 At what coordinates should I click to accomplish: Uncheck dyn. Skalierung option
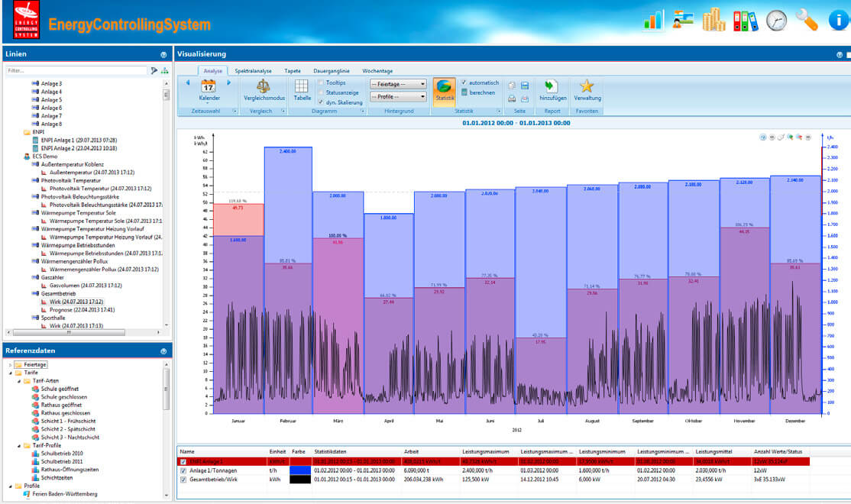click(322, 102)
